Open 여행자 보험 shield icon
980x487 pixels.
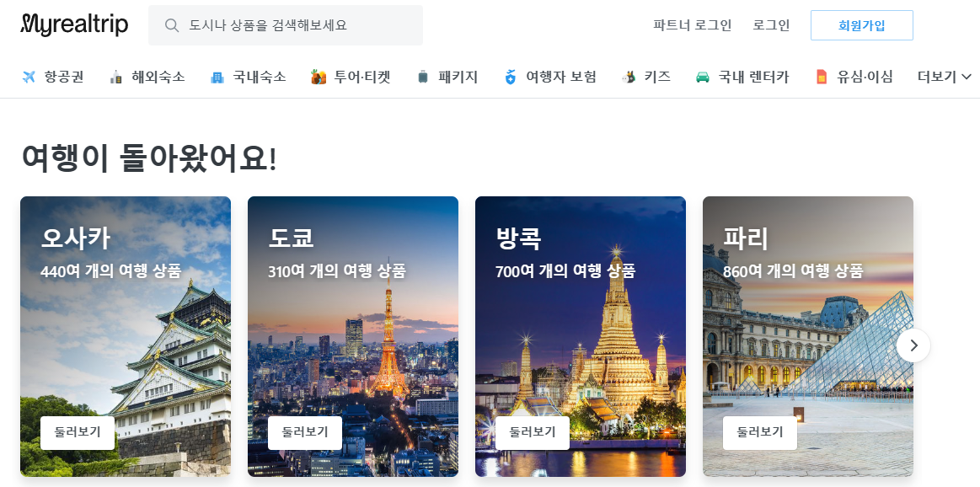tap(511, 77)
